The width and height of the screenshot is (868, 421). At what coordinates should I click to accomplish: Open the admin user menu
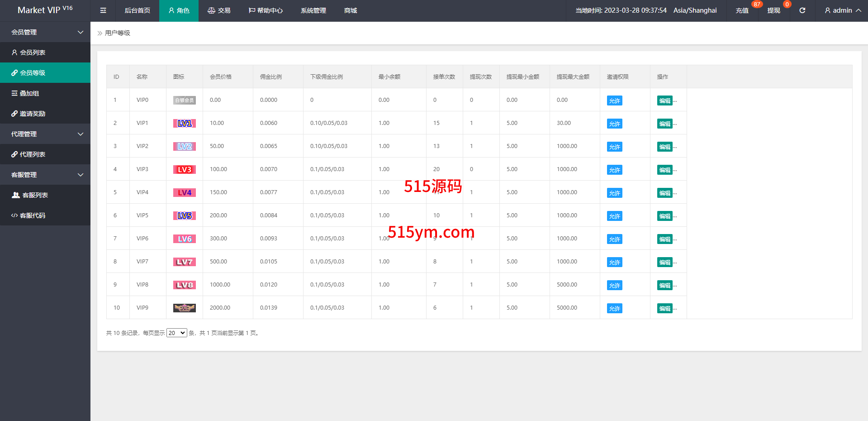(x=842, y=10)
